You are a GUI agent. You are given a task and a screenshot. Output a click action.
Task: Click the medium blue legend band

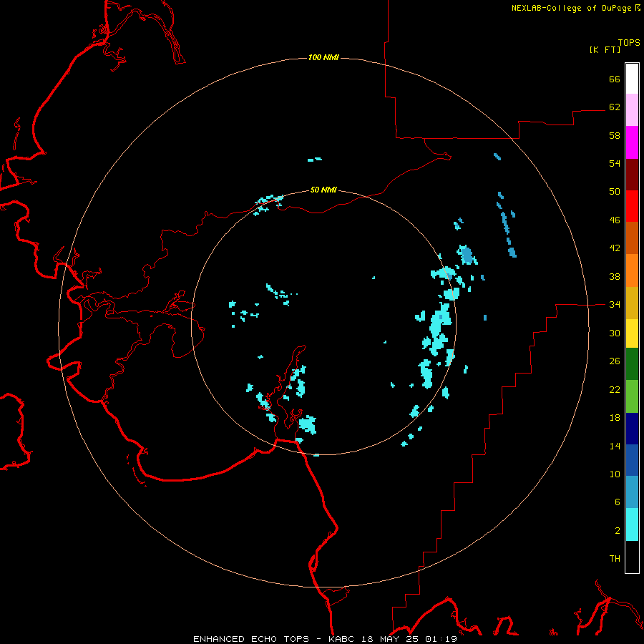tap(632, 460)
